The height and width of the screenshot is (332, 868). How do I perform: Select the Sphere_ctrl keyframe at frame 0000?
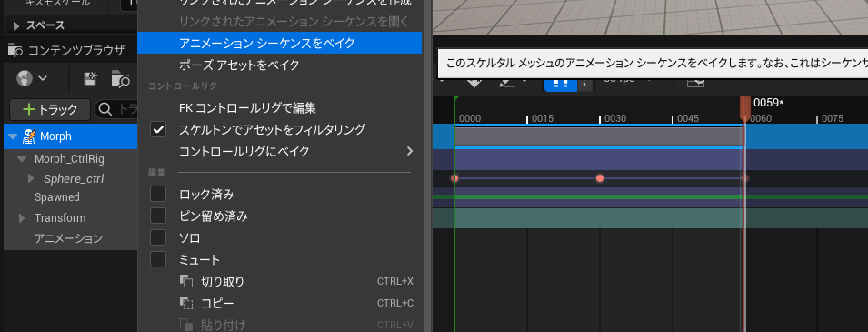[454, 178]
